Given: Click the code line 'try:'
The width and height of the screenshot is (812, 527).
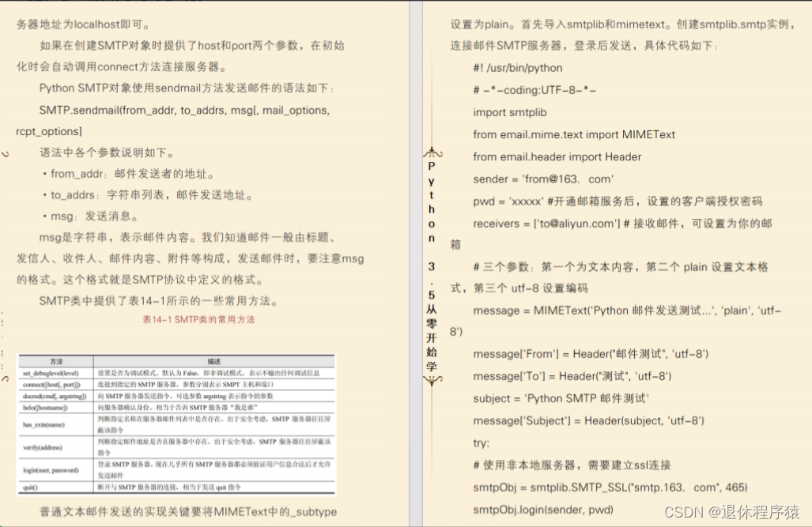Looking at the screenshot, I should coord(481,443).
